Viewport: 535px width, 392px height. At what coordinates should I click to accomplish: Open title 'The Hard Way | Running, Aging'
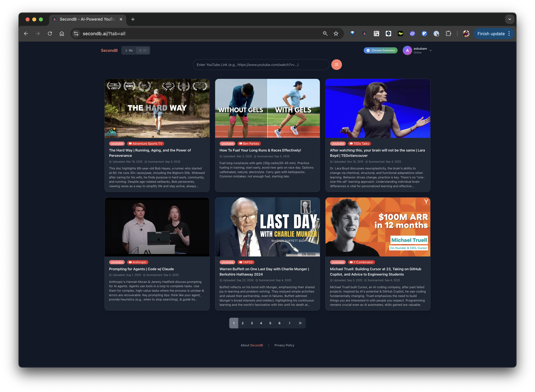(x=150, y=153)
